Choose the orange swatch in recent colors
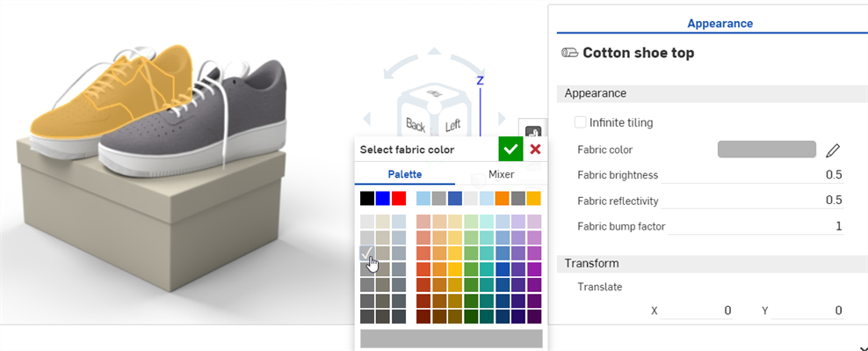Screen dimensions: 868x351 tap(503, 199)
